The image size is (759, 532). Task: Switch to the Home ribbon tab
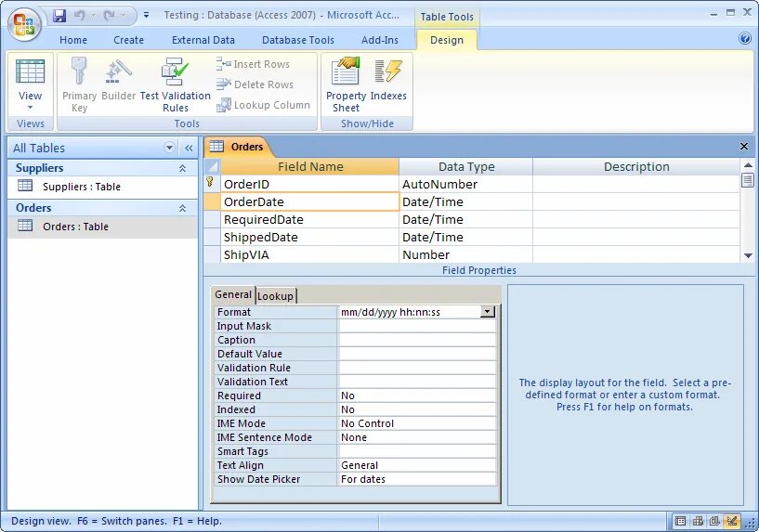pos(73,40)
